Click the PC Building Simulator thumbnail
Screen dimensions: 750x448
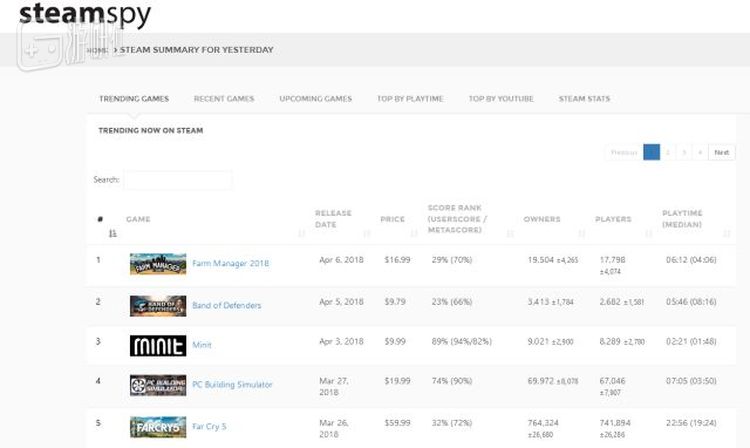coord(157,385)
